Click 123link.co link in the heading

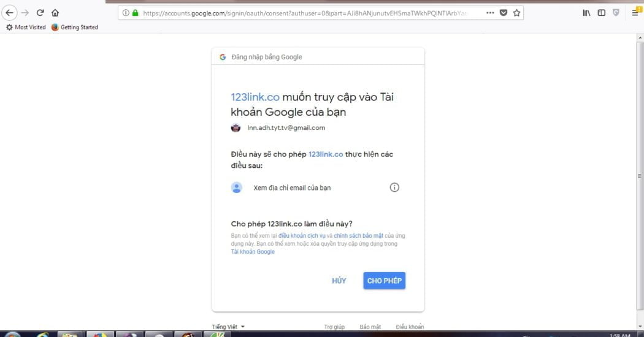click(x=255, y=97)
